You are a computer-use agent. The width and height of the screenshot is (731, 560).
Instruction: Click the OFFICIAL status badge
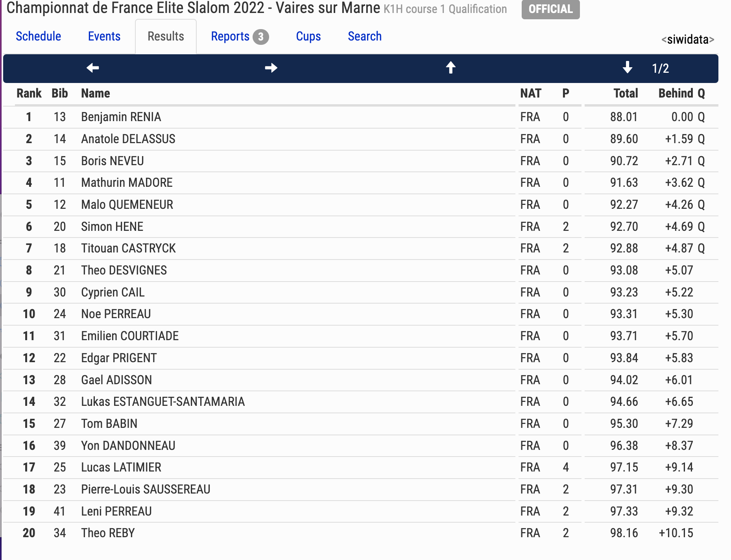click(550, 9)
